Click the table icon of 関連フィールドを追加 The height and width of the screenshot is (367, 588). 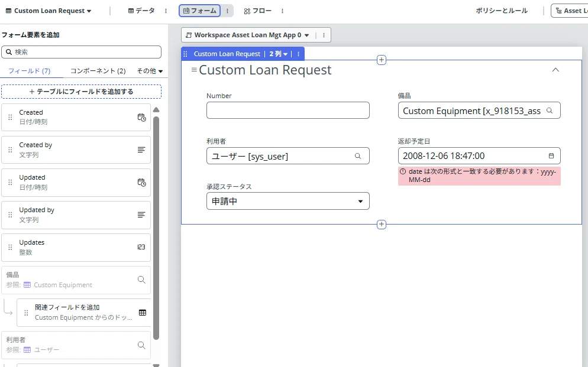(x=143, y=312)
